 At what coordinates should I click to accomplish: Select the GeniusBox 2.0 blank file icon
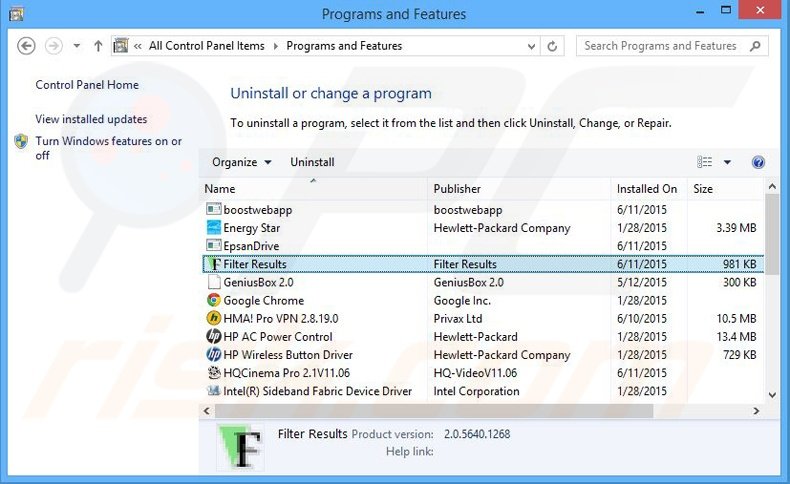[x=214, y=282]
